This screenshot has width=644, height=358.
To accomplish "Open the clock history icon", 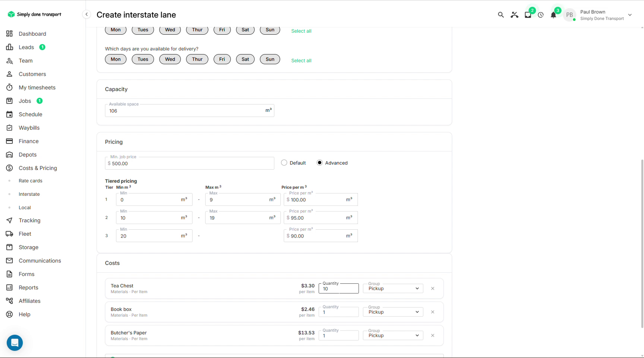I will pos(541,15).
